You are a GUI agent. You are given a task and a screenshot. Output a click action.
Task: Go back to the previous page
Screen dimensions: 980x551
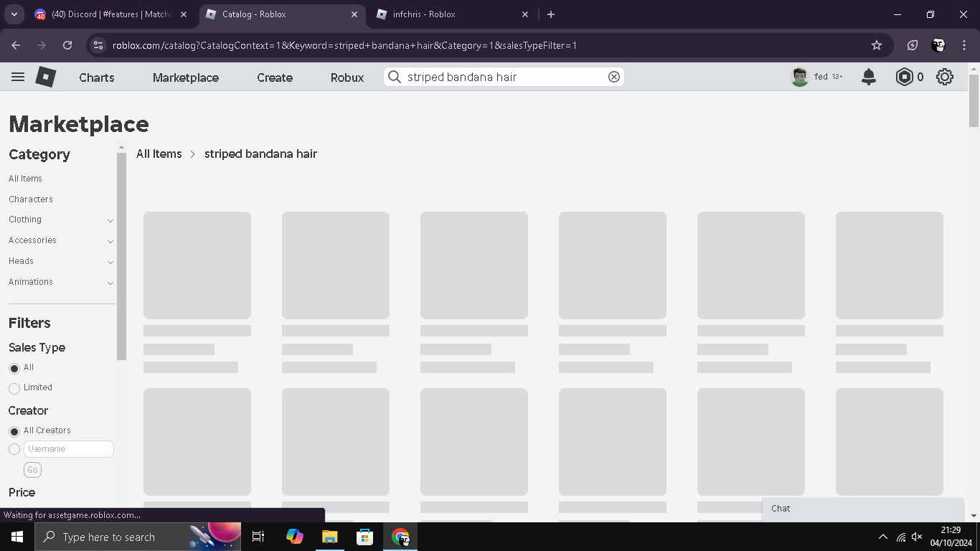(16, 45)
